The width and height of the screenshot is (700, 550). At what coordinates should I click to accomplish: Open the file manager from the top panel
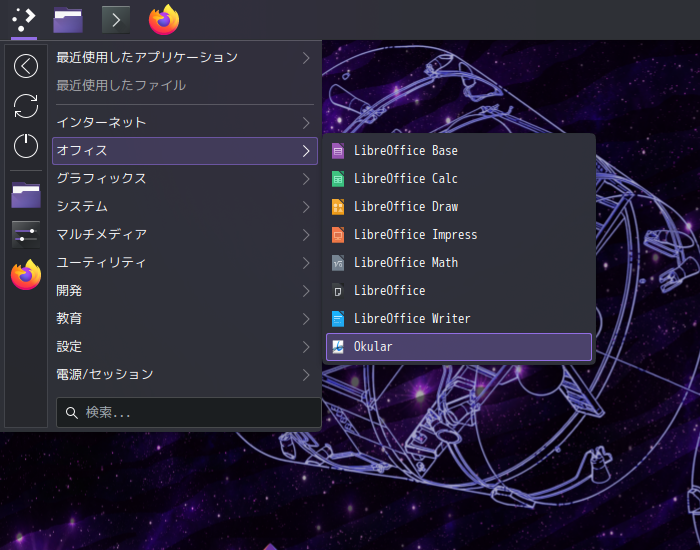point(68,20)
